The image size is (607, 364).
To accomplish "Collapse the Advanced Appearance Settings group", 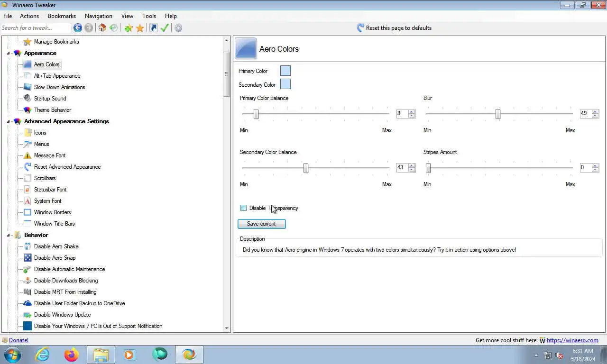I will 9,121.
